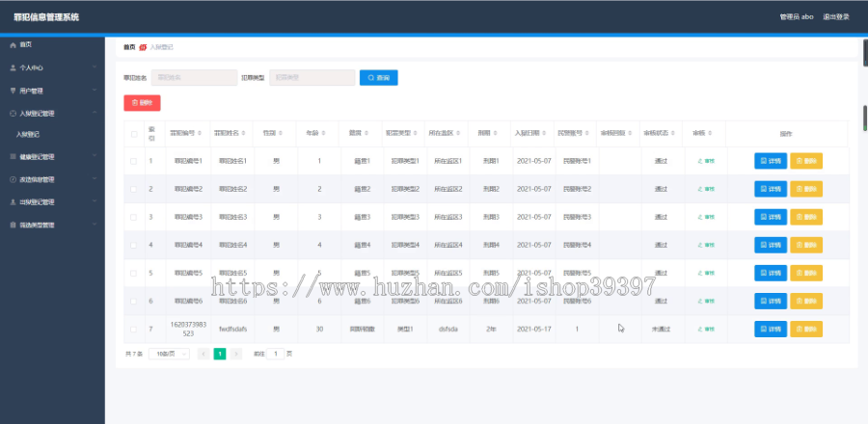Expand the last sidebar menu chevron
868x424 pixels.
pyautogui.click(x=95, y=225)
